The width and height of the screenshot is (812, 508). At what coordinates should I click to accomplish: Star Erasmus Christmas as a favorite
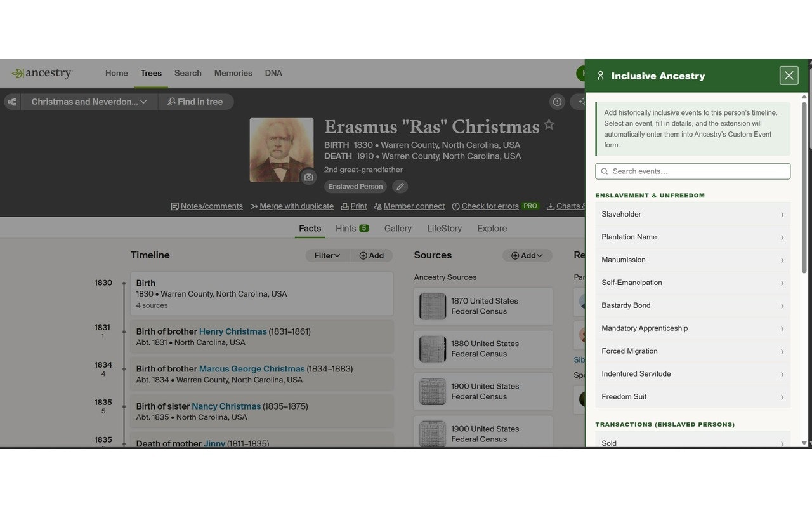pyautogui.click(x=549, y=124)
